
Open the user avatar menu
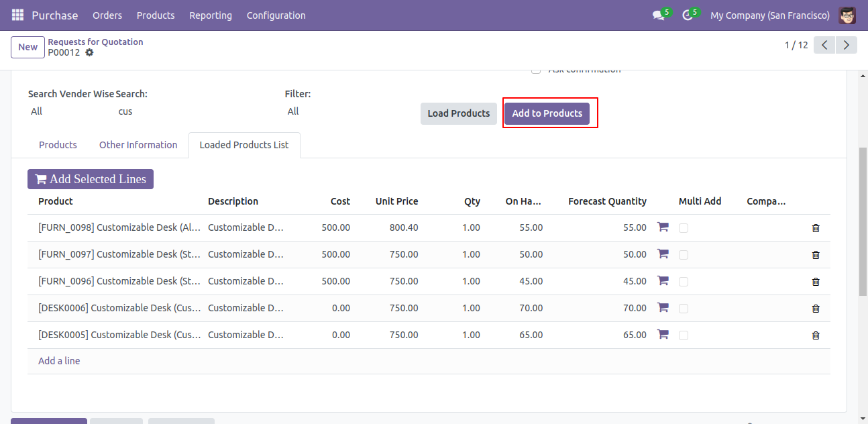point(847,15)
